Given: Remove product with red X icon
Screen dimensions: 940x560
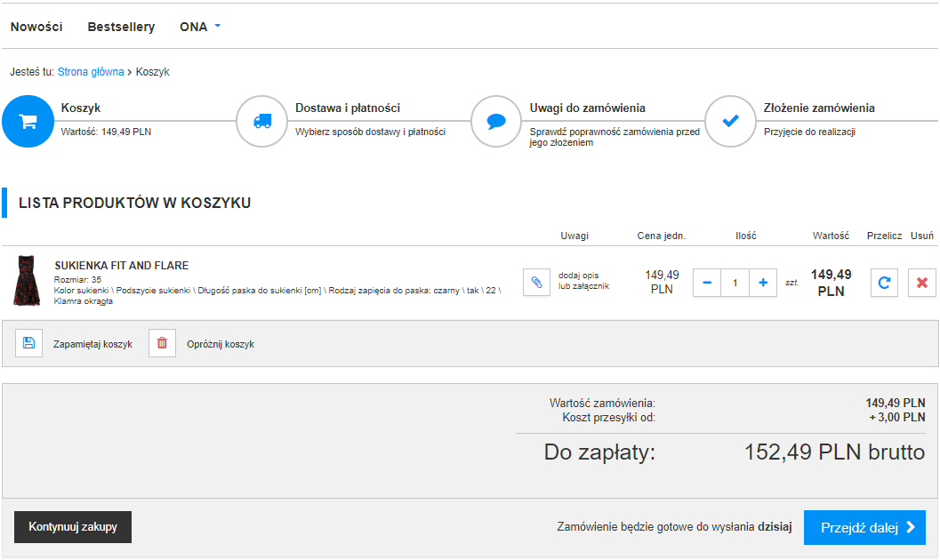Looking at the screenshot, I should click(922, 283).
